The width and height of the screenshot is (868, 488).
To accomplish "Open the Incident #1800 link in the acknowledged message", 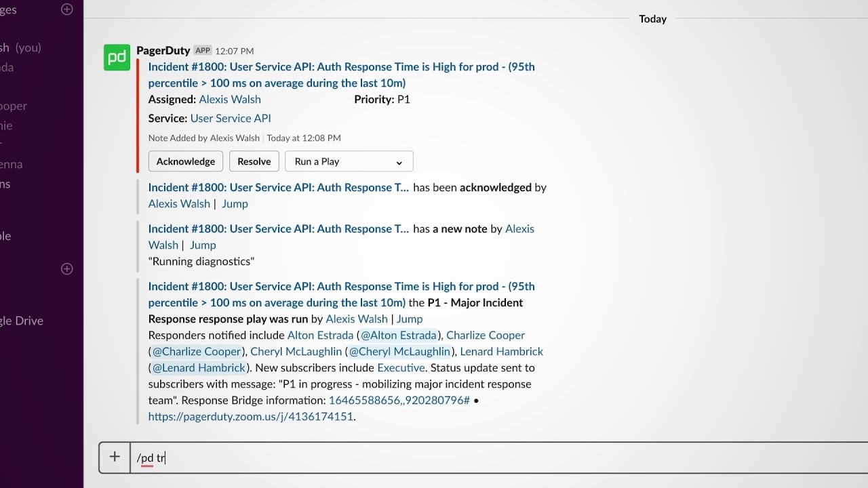I will coord(279,187).
